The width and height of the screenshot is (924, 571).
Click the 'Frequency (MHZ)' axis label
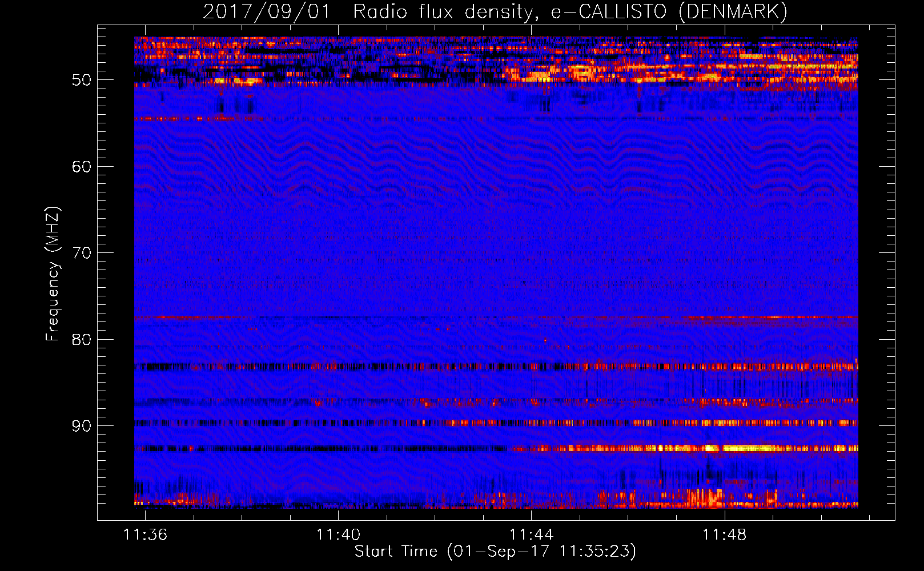pyautogui.click(x=53, y=275)
